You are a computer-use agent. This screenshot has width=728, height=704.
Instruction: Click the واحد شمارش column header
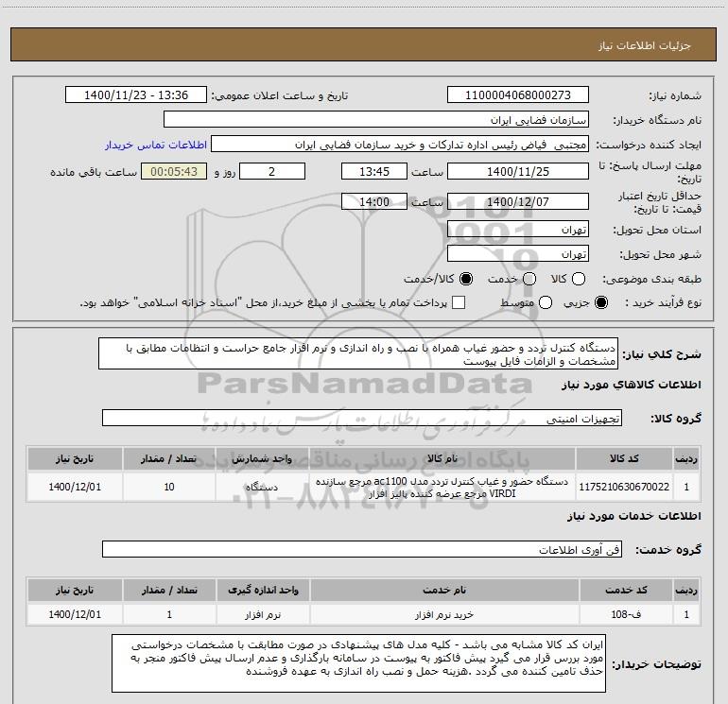pos(262,458)
